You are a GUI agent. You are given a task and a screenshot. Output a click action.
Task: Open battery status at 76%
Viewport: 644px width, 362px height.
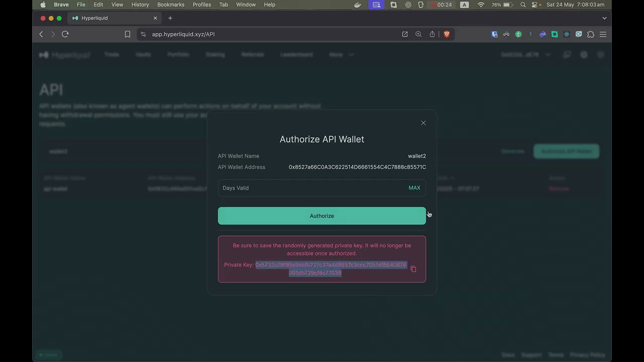click(x=502, y=5)
